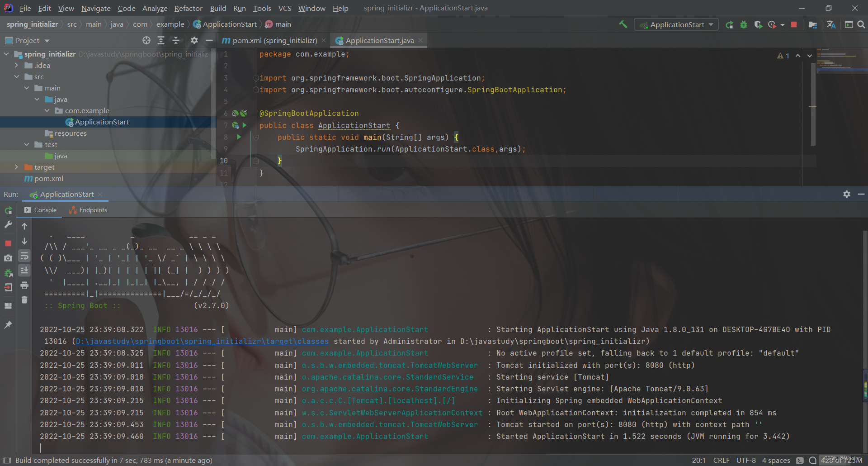Screen dimensions: 868x466
Task: Click the Build project hammer icon
Action: point(623,24)
